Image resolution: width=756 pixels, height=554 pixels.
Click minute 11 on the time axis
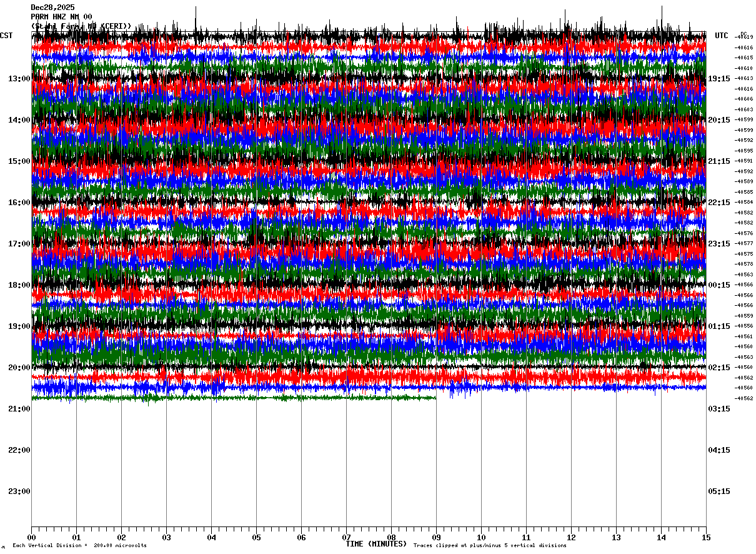pyautogui.click(x=526, y=537)
